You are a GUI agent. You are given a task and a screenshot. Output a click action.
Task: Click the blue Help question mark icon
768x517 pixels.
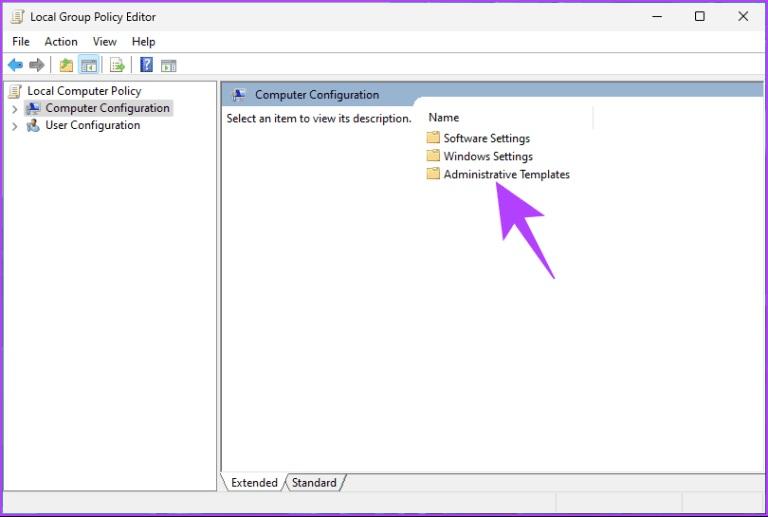(x=146, y=65)
